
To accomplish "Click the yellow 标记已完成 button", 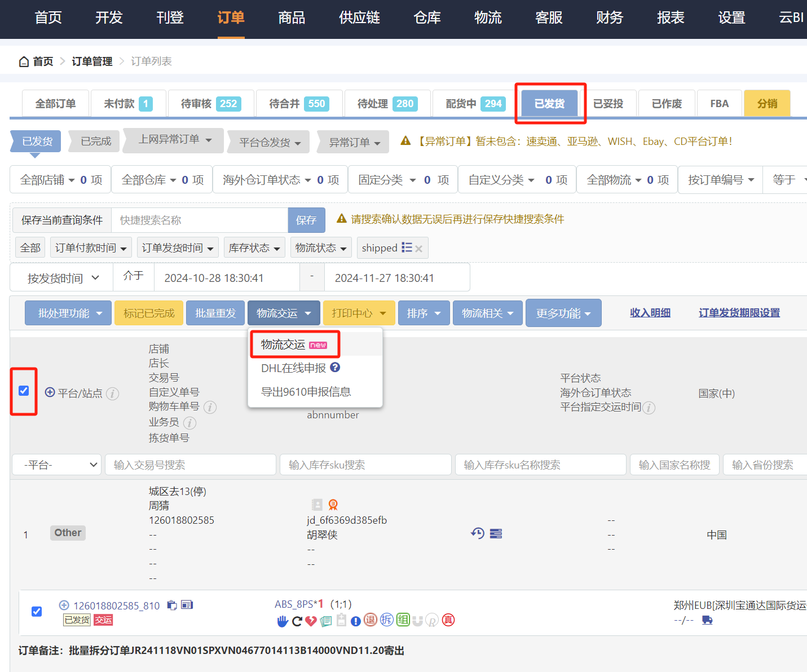I will coord(149,313).
